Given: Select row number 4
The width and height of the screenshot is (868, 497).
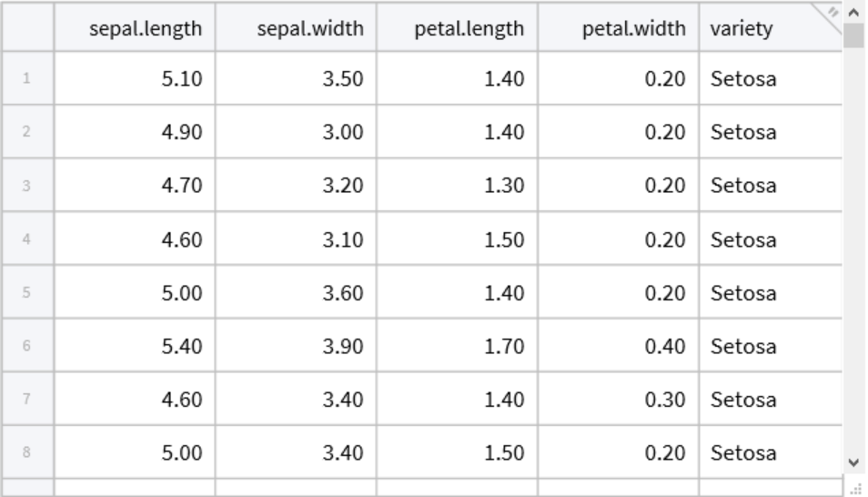Looking at the screenshot, I should point(27,238).
